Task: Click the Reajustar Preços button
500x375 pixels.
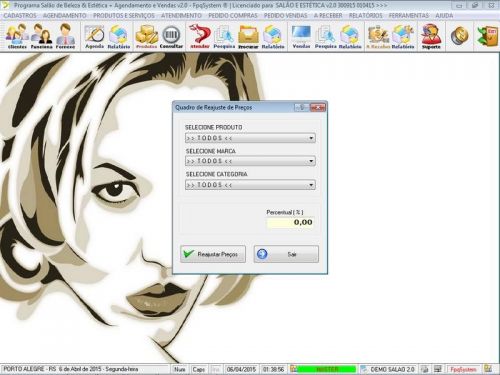Action: (x=213, y=254)
